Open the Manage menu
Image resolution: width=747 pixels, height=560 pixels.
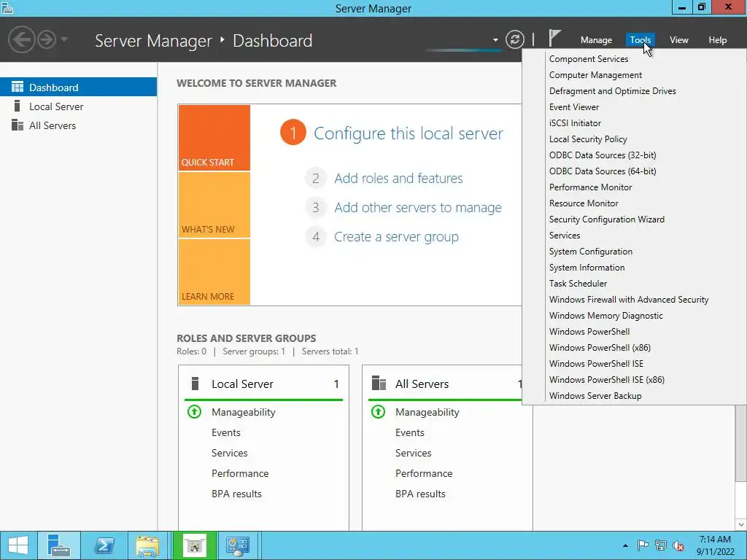(x=596, y=40)
